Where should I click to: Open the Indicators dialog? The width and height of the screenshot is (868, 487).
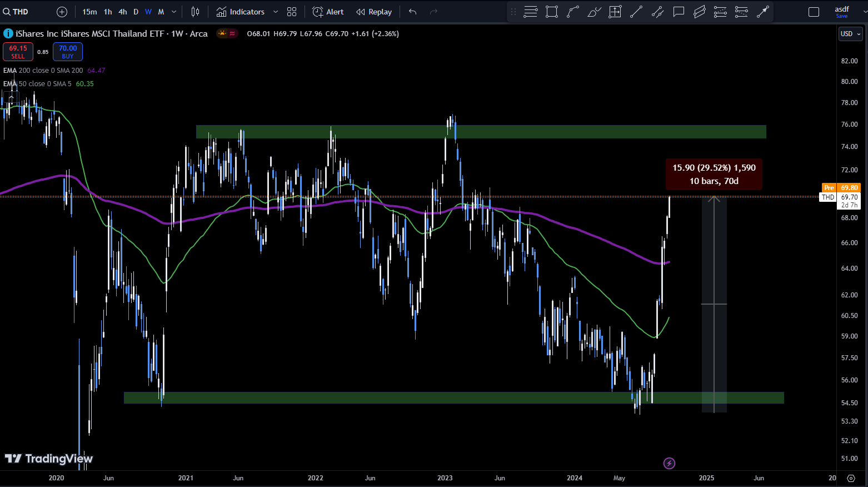(x=241, y=12)
